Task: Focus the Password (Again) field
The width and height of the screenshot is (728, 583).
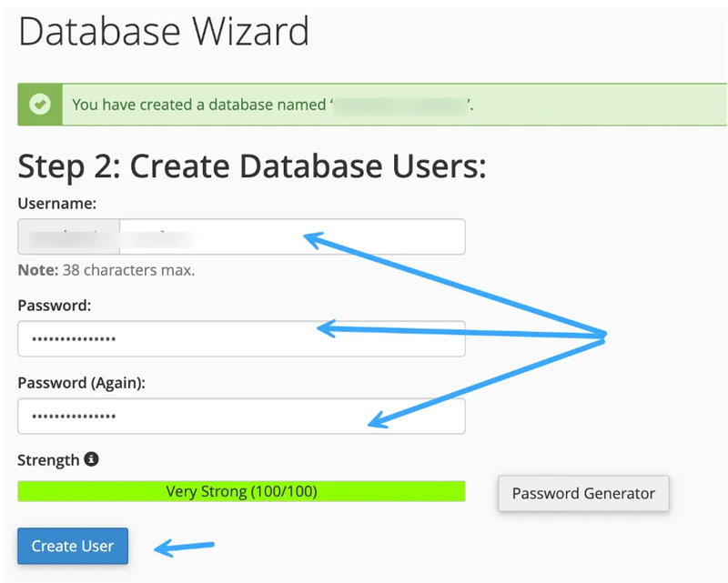Action: [241, 416]
